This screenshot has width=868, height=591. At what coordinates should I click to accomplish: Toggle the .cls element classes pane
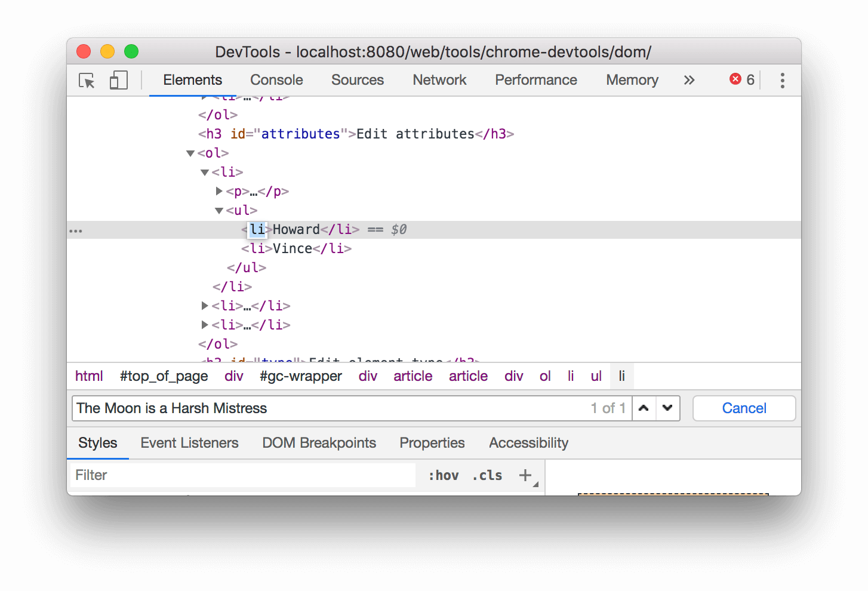point(487,475)
